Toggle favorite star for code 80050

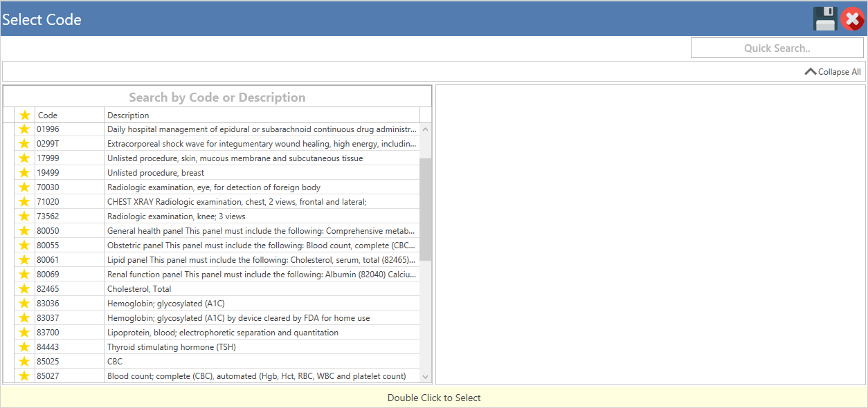point(25,231)
